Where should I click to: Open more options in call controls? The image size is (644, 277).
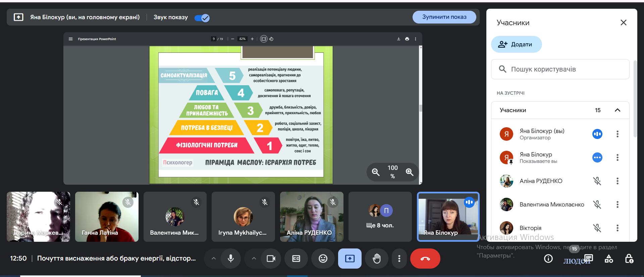click(x=399, y=259)
